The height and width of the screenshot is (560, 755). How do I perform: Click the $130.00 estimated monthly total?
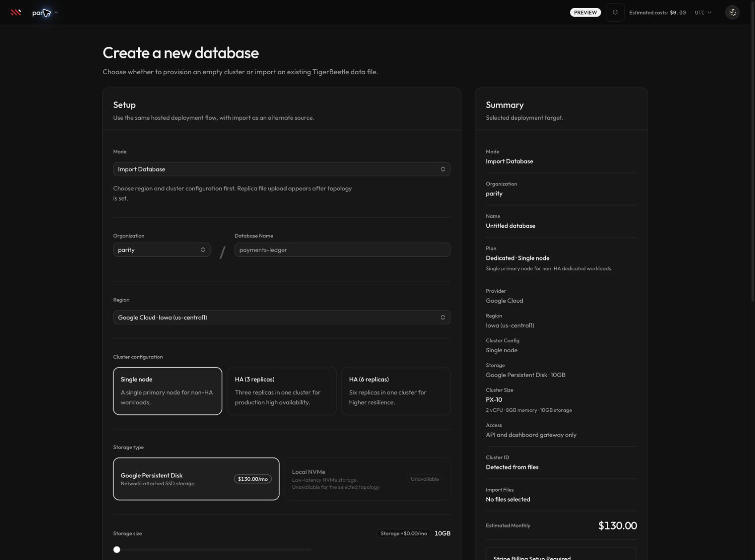point(617,526)
